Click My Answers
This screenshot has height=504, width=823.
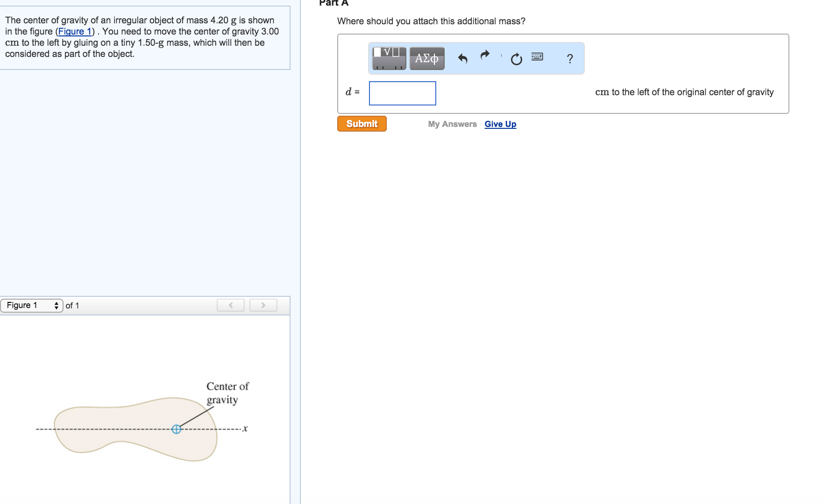point(452,124)
